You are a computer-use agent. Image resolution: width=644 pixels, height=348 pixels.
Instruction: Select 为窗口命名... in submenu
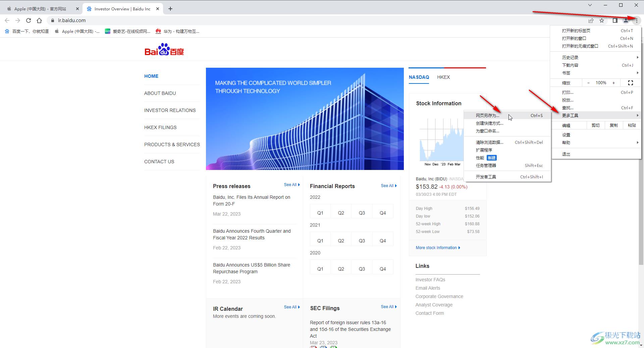coord(507,131)
